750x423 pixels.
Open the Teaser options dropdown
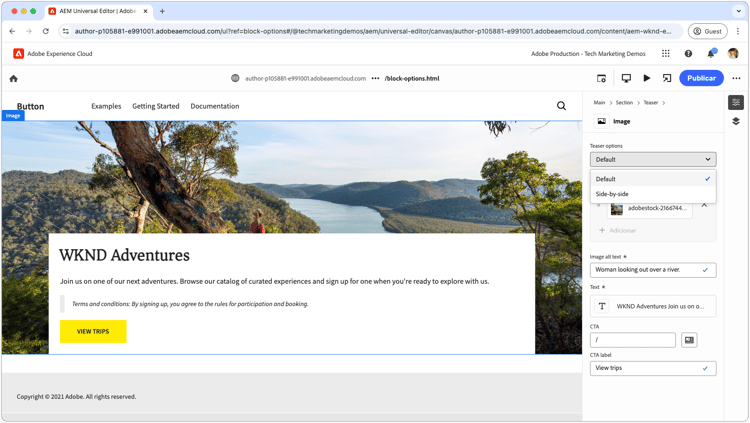click(653, 159)
